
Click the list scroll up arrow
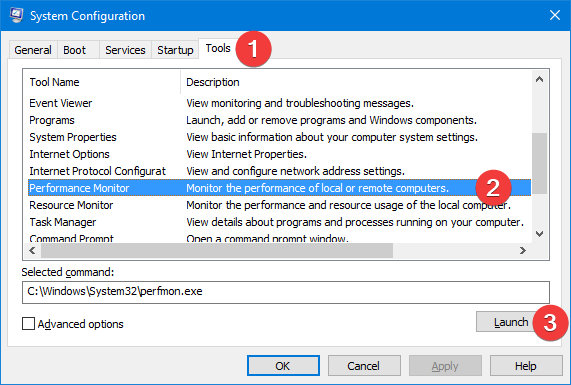(540, 79)
